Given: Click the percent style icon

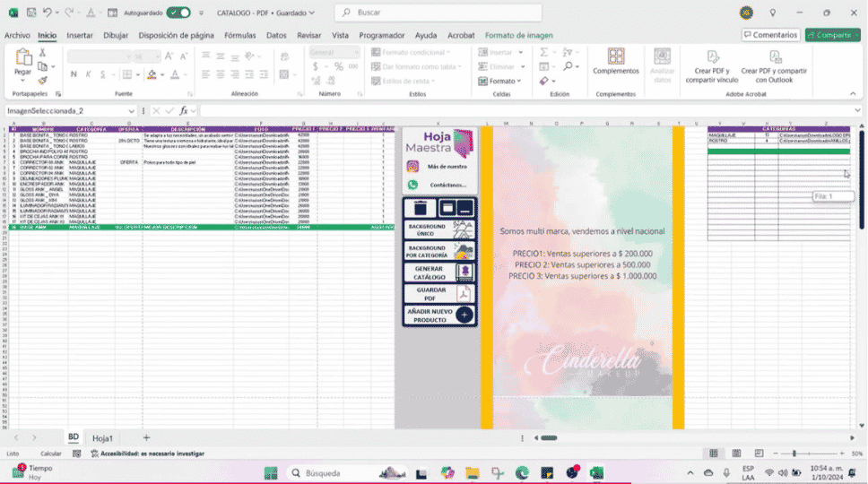Looking at the screenshot, I should click(338, 67).
